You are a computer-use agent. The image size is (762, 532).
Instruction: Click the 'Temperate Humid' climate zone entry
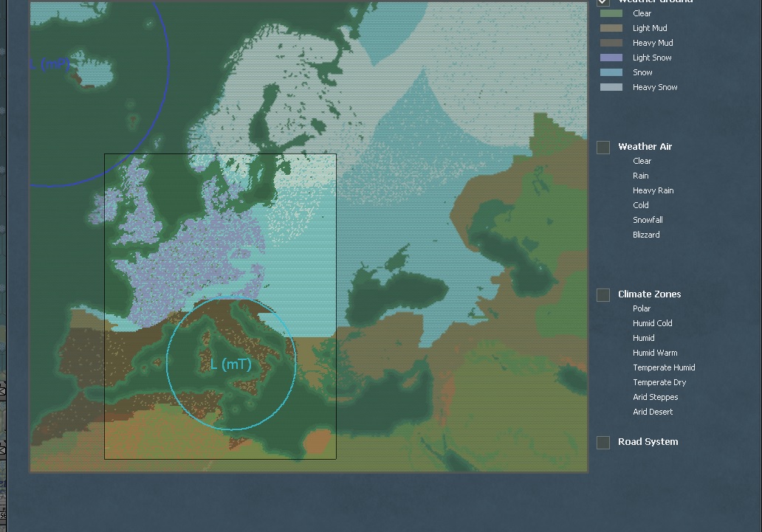click(664, 367)
